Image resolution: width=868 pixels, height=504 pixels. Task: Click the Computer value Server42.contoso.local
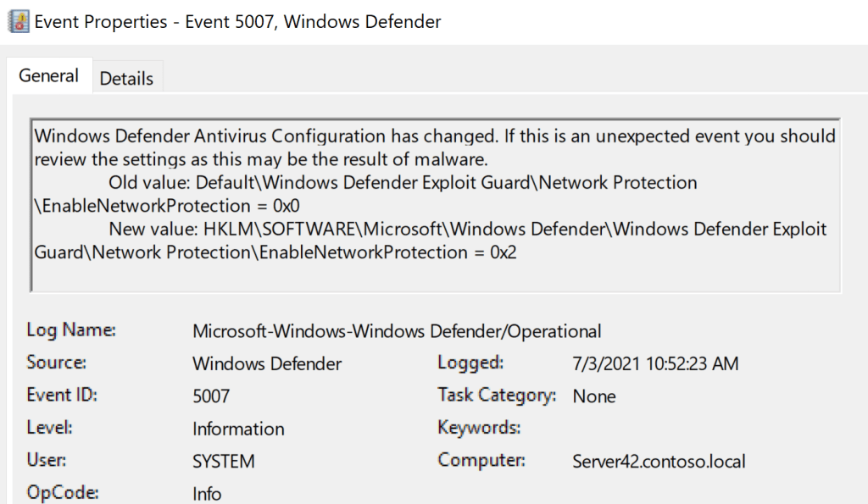659,462
